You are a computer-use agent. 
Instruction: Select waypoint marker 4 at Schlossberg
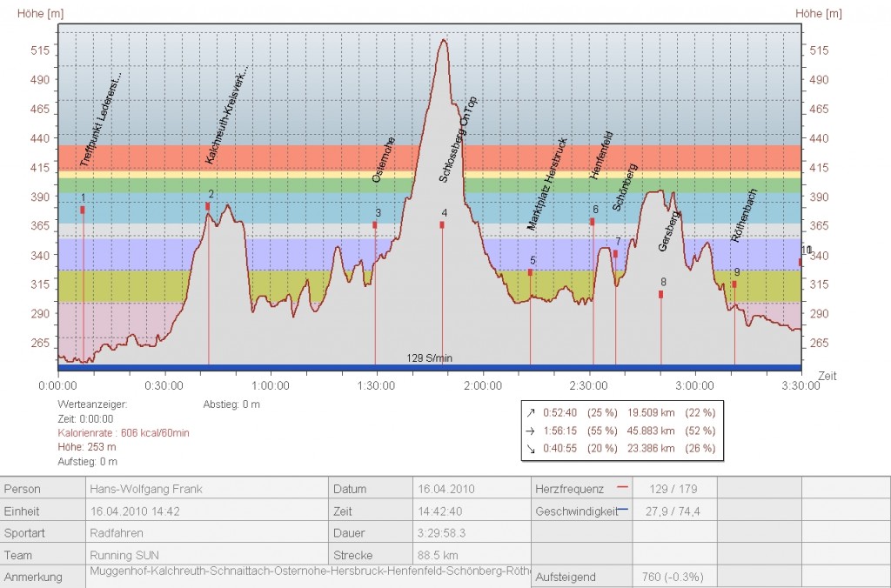tap(442, 224)
